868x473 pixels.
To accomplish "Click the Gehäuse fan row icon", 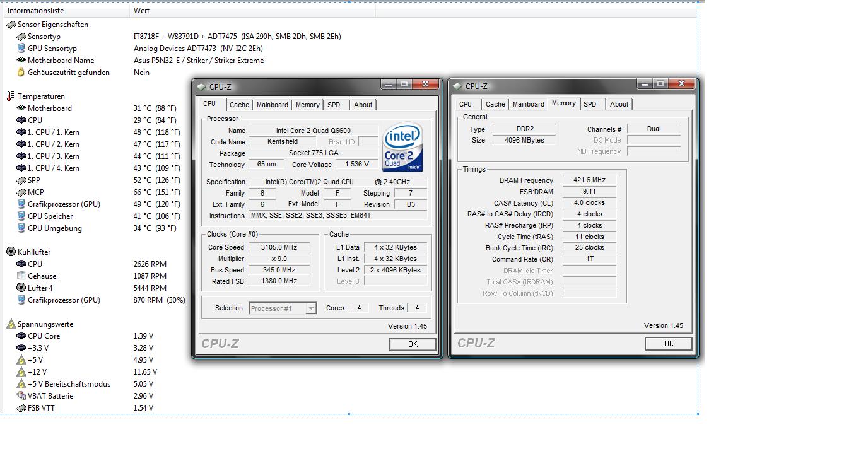I will click(21, 276).
